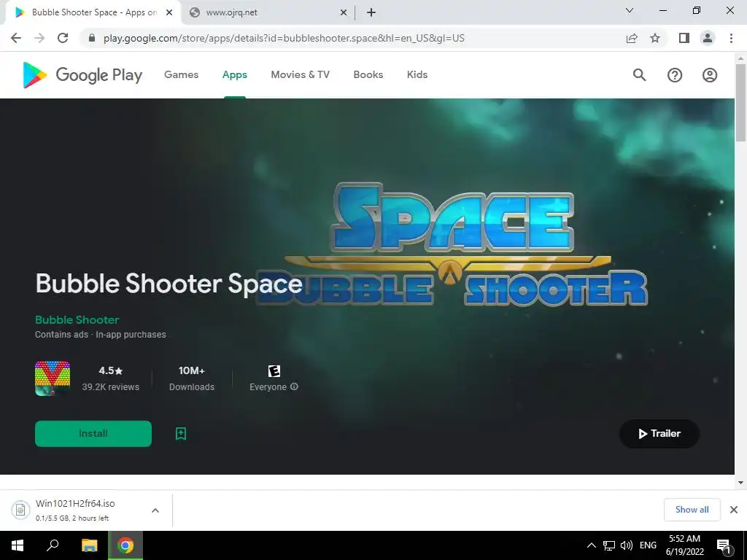Open File Explorer from taskbar

(x=89, y=545)
